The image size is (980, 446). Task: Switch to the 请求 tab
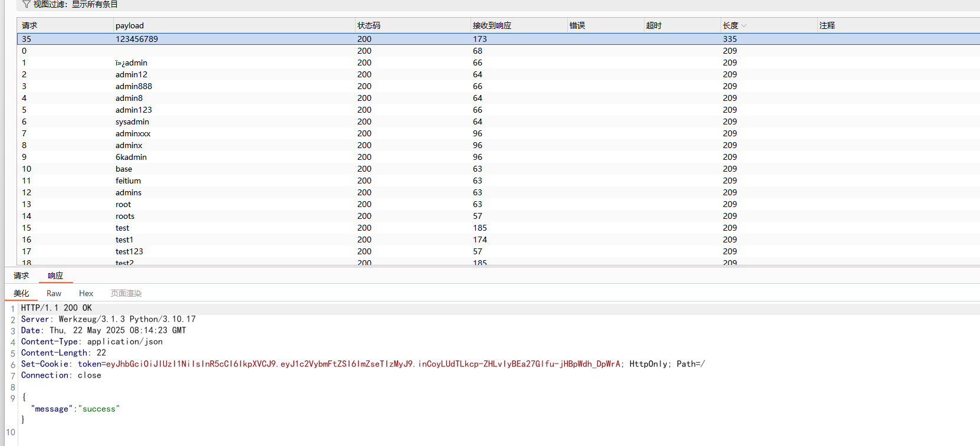(21, 276)
